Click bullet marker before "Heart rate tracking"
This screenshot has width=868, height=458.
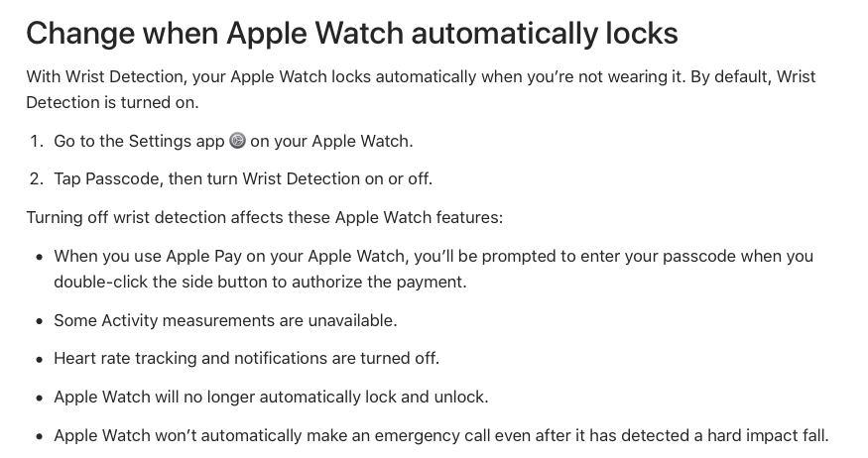pyautogui.click(x=39, y=360)
